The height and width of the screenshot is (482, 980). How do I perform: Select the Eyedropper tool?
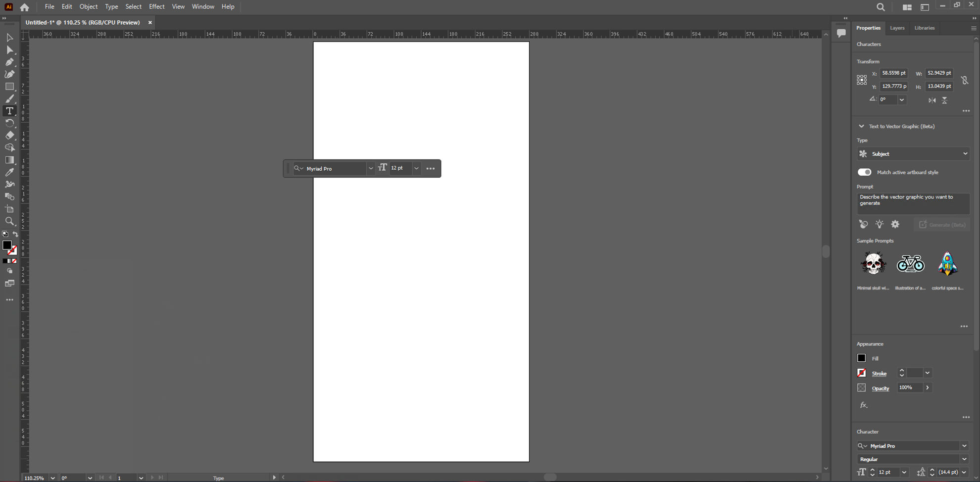click(9, 172)
